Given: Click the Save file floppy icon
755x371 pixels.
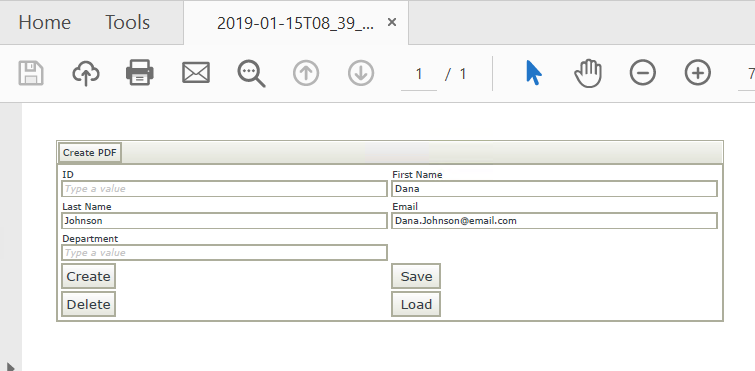Looking at the screenshot, I should (31, 74).
